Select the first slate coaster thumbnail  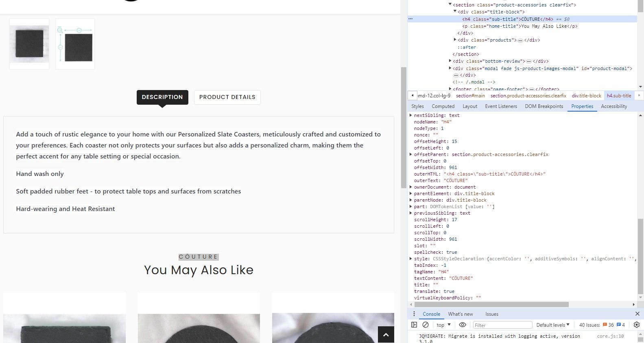pos(29,44)
